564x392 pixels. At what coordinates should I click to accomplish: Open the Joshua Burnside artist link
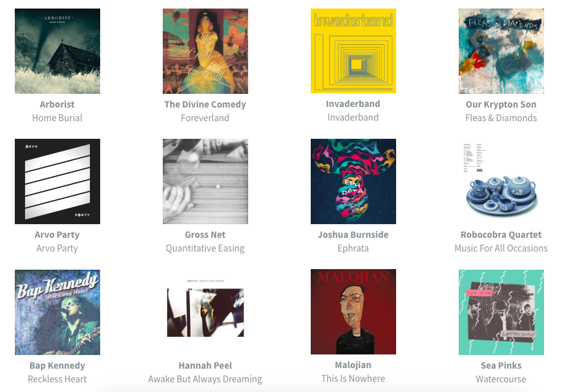click(353, 234)
